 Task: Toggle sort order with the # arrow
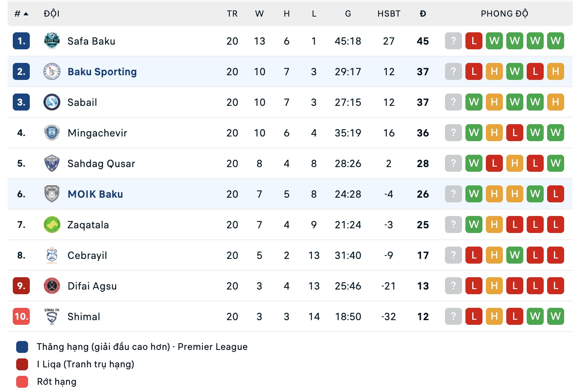21,14
